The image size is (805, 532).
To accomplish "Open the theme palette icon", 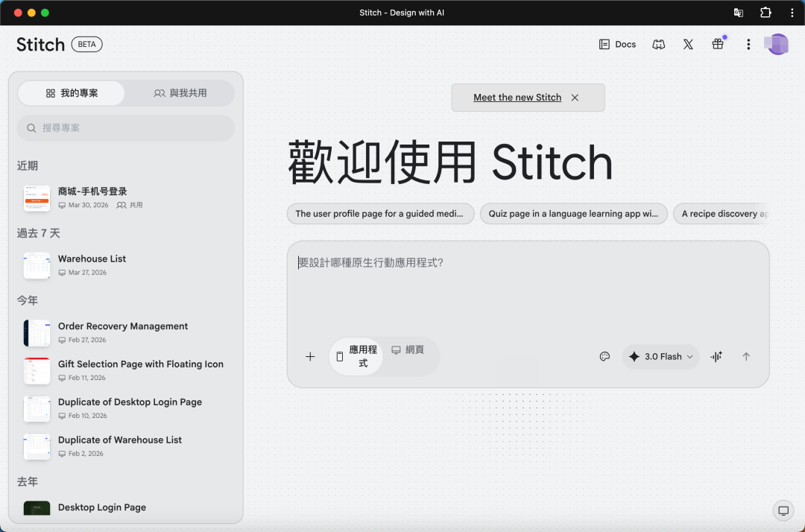I will coord(604,357).
